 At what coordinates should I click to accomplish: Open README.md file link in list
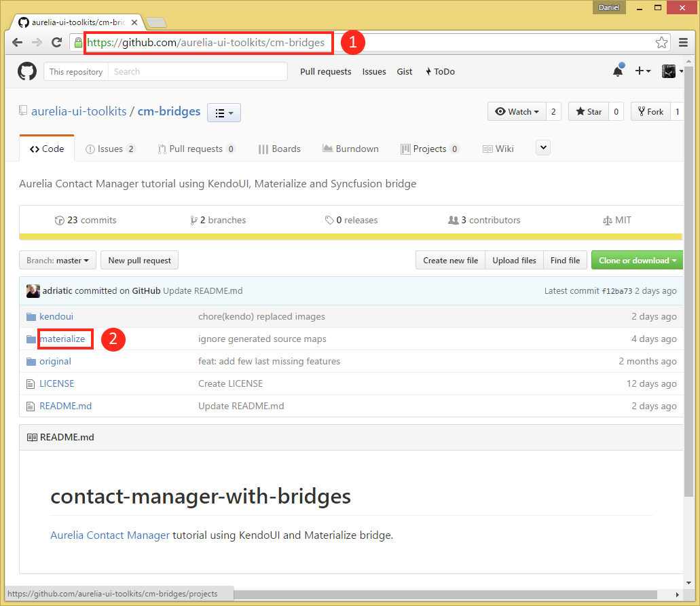click(66, 406)
